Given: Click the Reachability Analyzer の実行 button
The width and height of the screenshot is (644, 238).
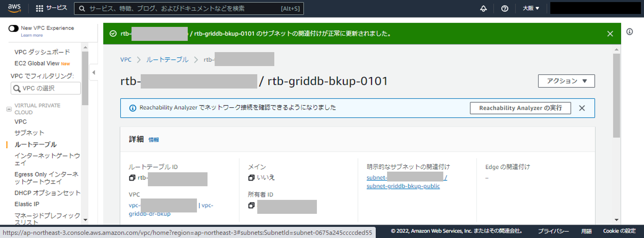Looking at the screenshot, I should [520, 108].
